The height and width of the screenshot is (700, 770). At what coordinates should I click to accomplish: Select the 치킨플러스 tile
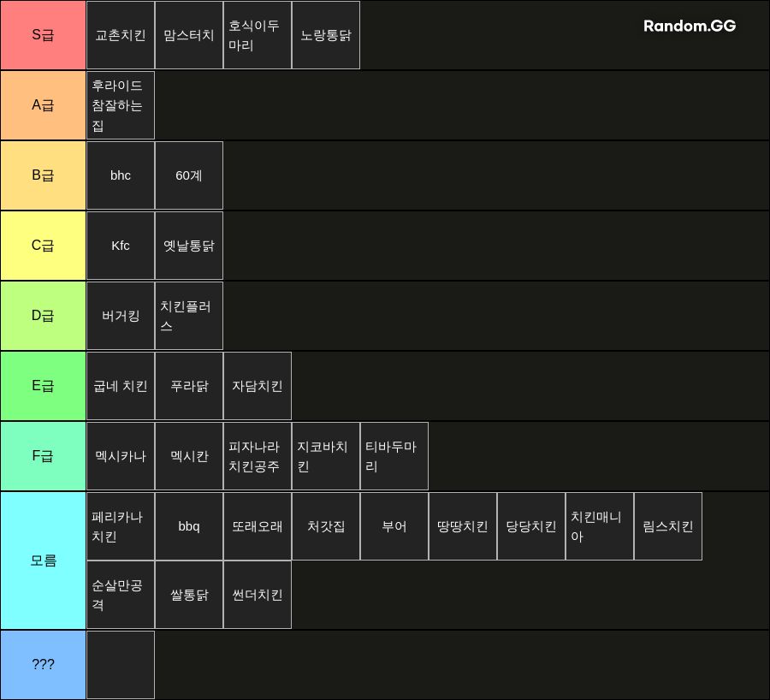[x=189, y=316]
